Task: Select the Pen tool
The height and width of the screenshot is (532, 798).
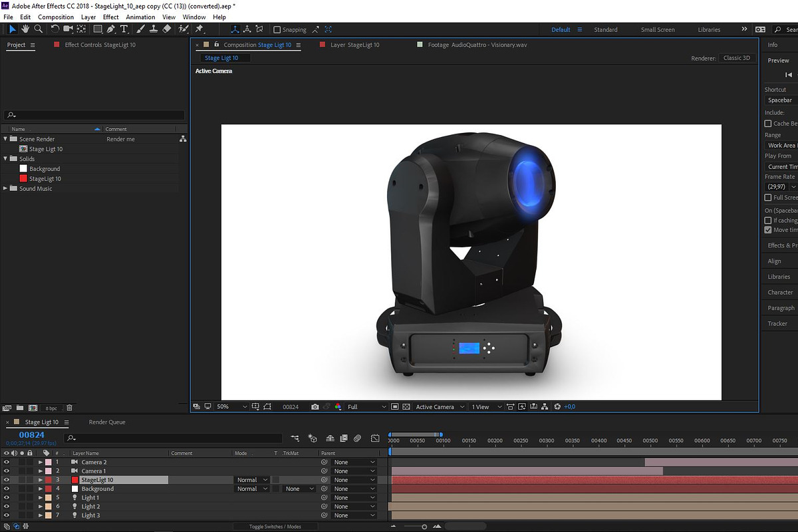Action: (x=110, y=29)
